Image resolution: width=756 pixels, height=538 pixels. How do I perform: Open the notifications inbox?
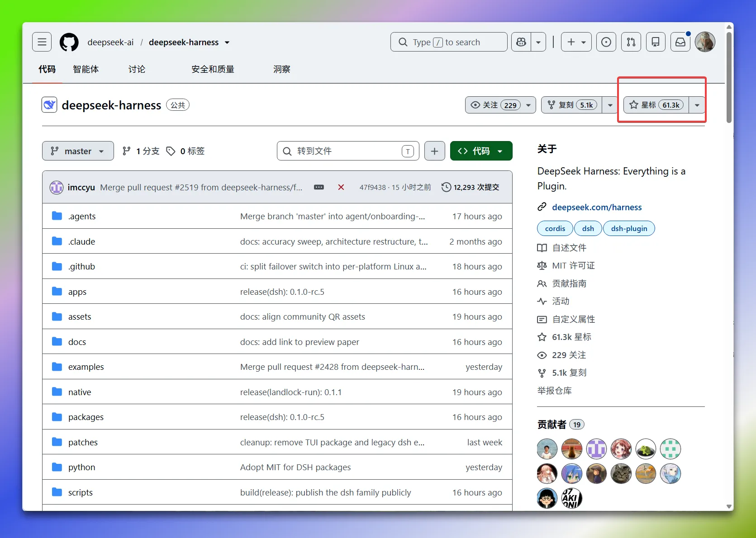(x=680, y=42)
